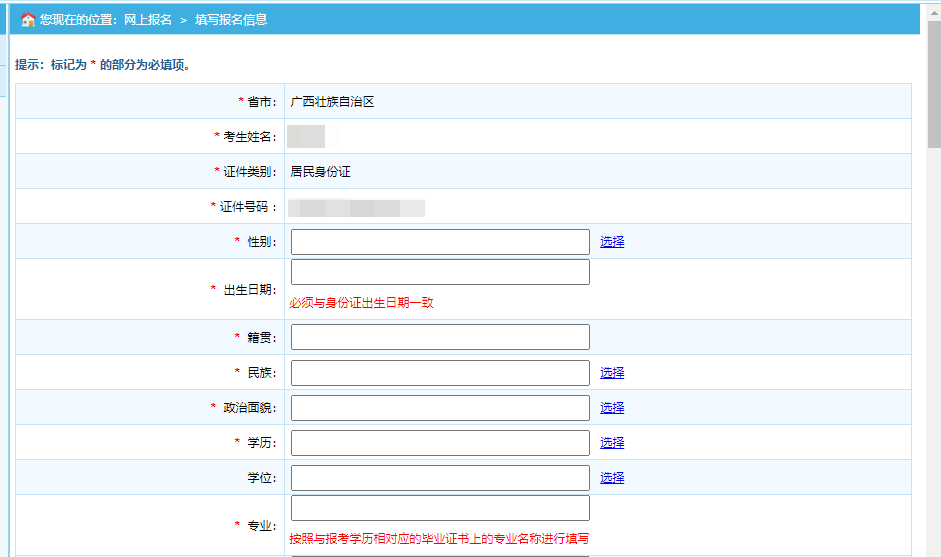Click the 居民身份证 certificate type text
The image size is (941, 557).
pyautogui.click(x=320, y=172)
